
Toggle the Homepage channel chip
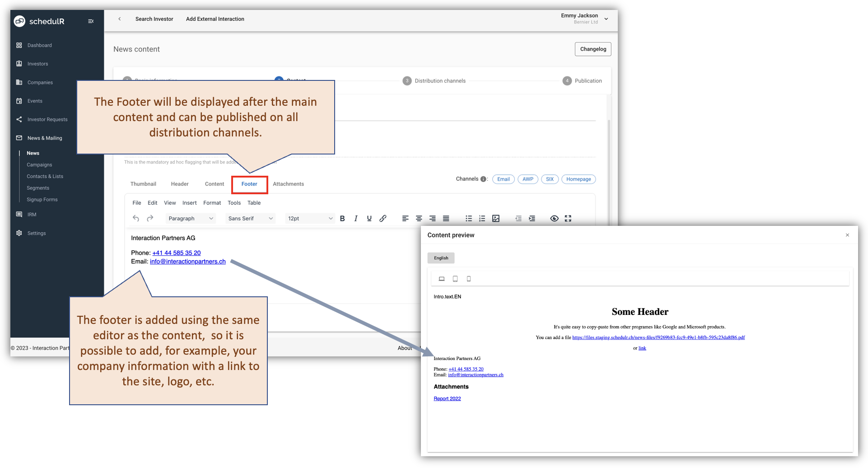pyautogui.click(x=579, y=179)
